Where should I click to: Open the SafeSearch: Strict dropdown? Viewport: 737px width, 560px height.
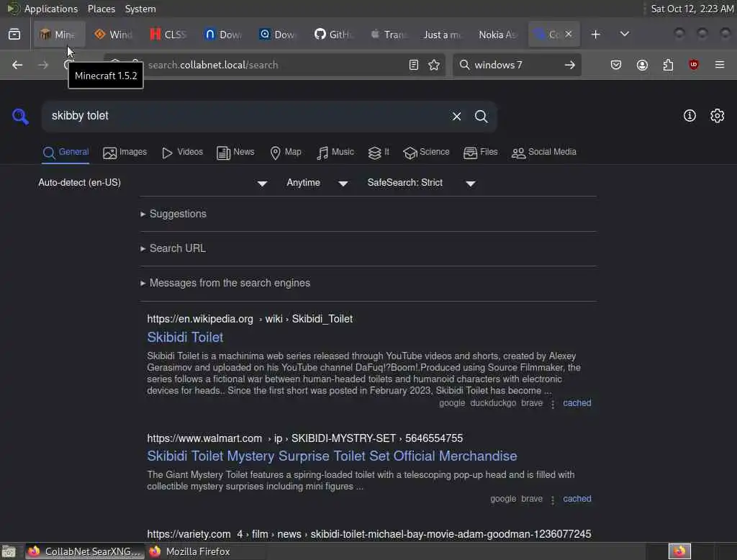click(x=422, y=183)
